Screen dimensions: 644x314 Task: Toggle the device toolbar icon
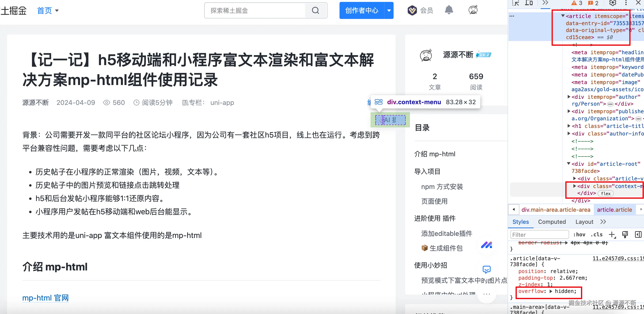click(x=529, y=3)
